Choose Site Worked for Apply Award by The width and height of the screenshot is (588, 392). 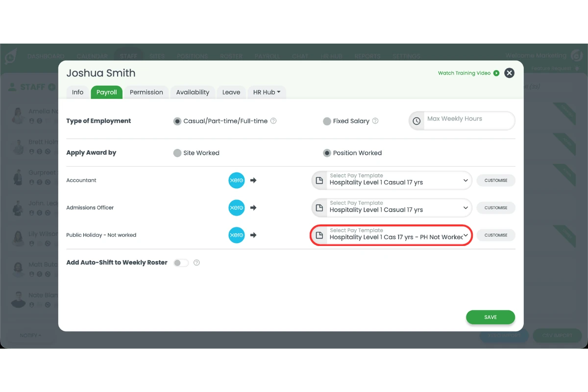pyautogui.click(x=177, y=153)
